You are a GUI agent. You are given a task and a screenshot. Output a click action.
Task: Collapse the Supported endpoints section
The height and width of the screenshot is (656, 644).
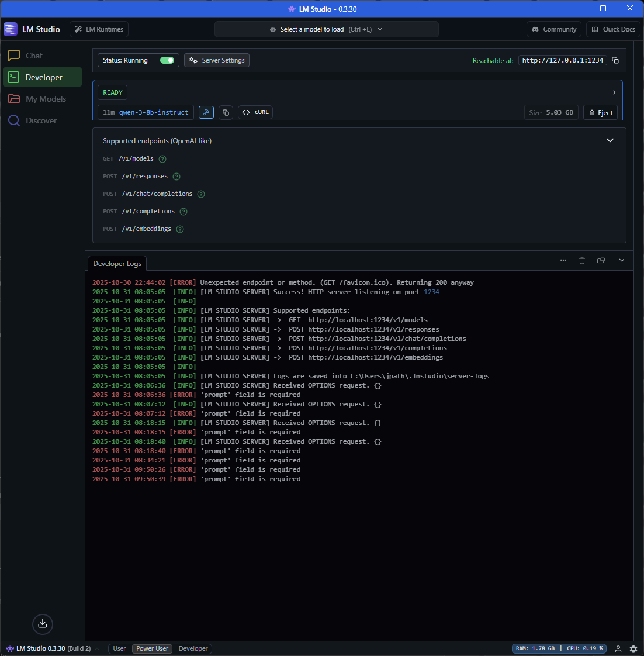[x=610, y=140]
